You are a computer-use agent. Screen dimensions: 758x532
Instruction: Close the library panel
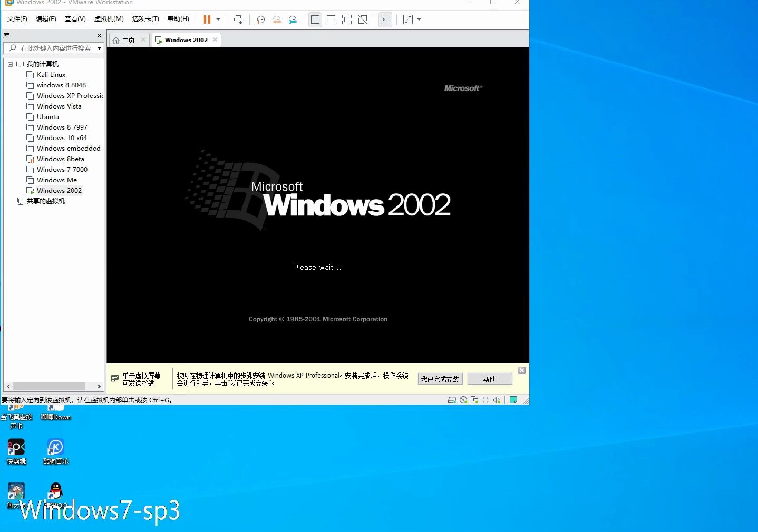tap(100, 35)
